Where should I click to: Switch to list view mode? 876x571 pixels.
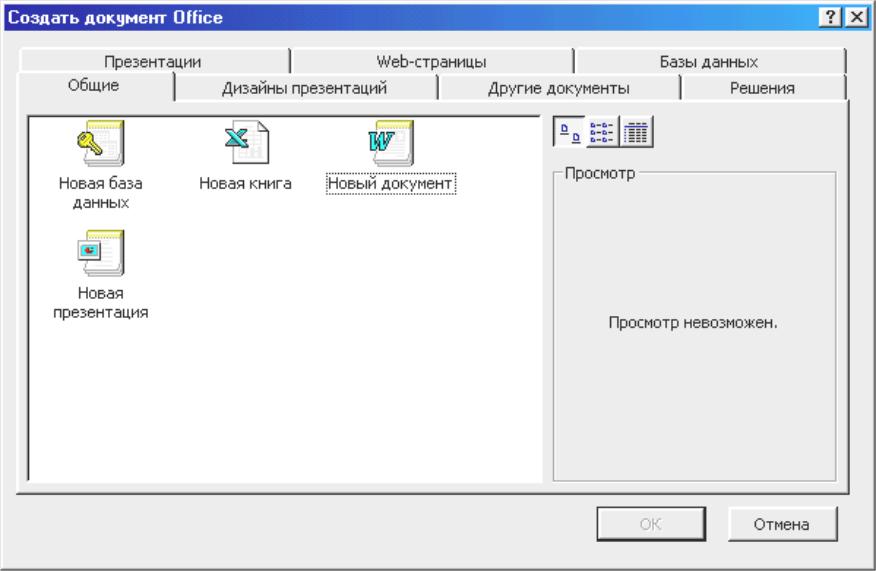tap(602, 132)
